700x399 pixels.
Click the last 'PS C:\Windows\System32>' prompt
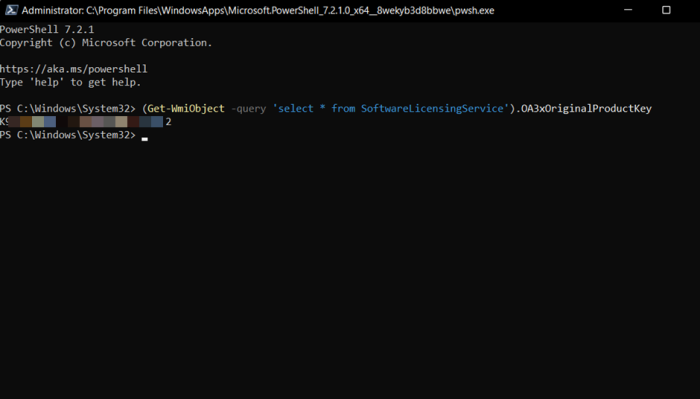point(67,135)
